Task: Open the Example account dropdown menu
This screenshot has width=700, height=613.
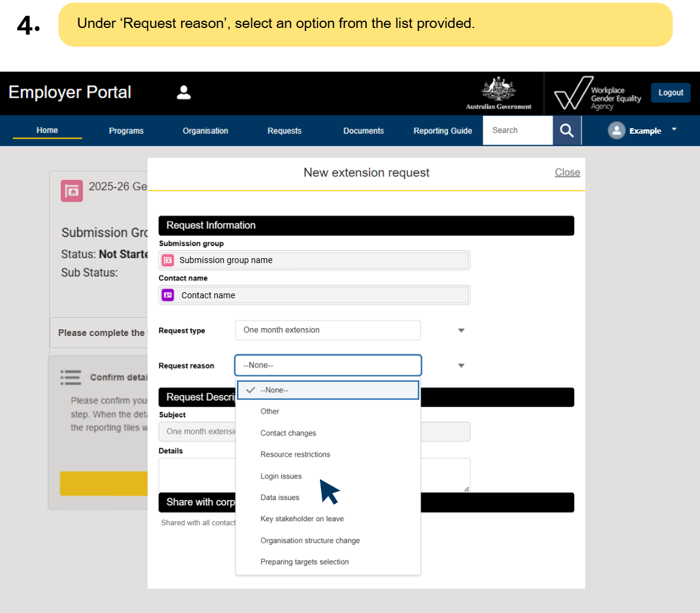Action: 673,130
